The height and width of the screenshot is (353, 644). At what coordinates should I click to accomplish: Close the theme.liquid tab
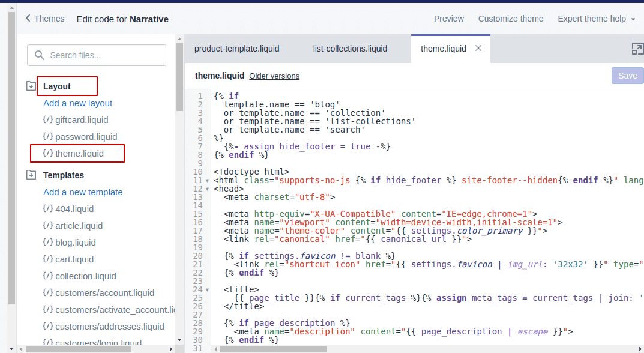(x=478, y=49)
